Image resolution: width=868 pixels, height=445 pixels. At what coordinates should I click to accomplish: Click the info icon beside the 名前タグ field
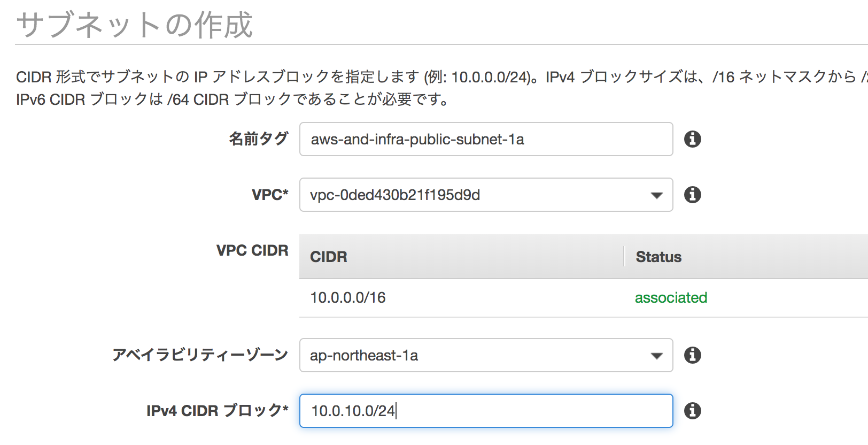[x=693, y=139]
